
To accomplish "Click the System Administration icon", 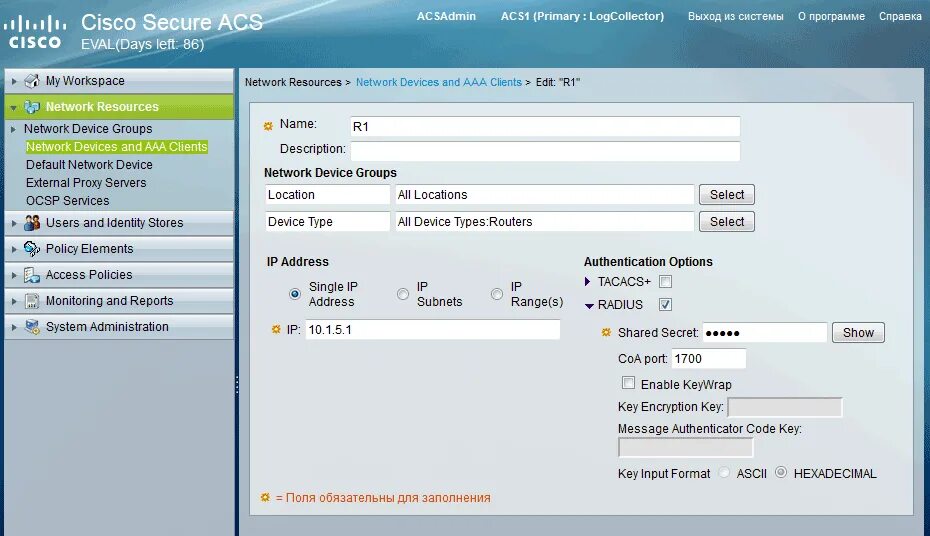I will pos(32,327).
